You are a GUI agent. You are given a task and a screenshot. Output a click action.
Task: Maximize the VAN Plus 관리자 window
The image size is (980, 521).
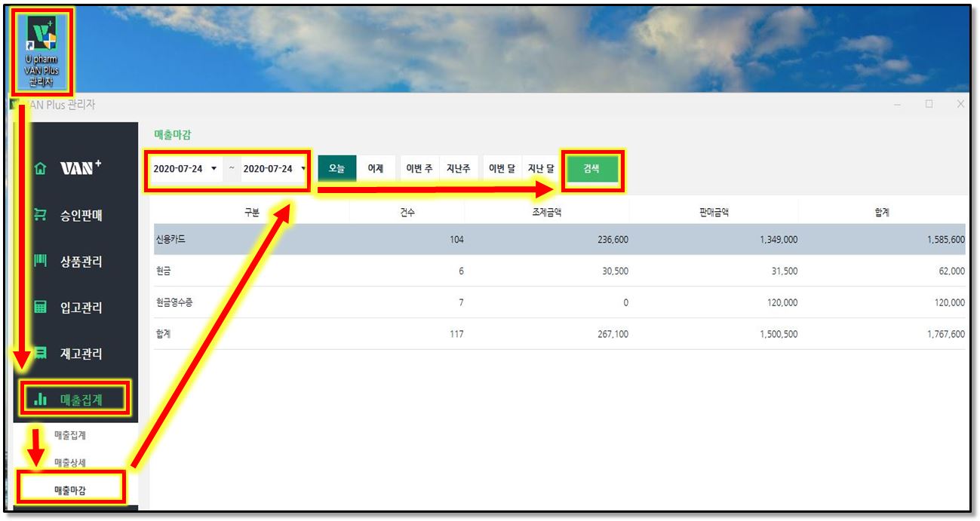tap(929, 104)
